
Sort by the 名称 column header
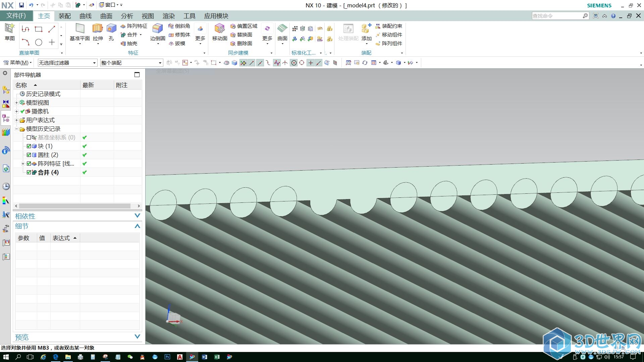(47, 85)
